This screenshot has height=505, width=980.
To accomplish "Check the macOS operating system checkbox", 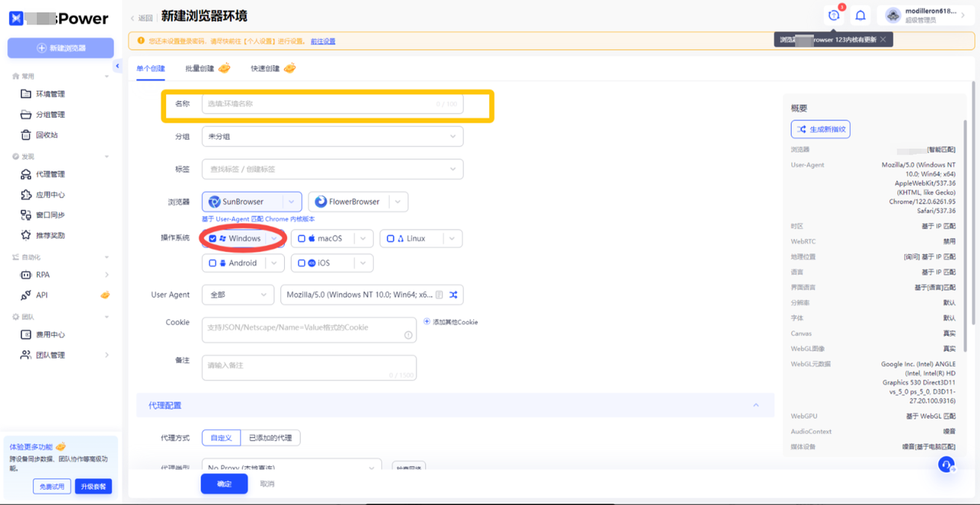I will tap(302, 239).
